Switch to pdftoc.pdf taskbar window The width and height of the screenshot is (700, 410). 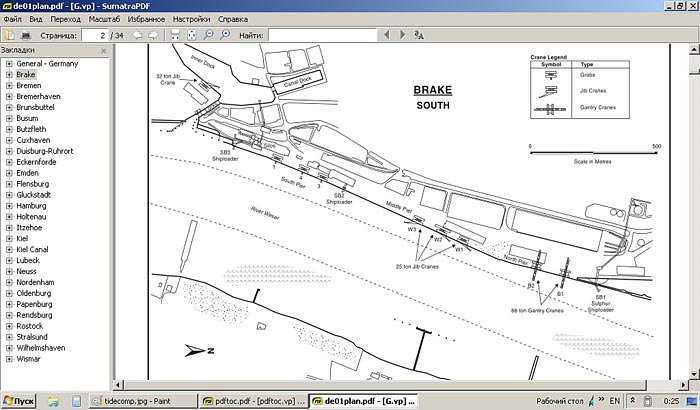coord(253,401)
